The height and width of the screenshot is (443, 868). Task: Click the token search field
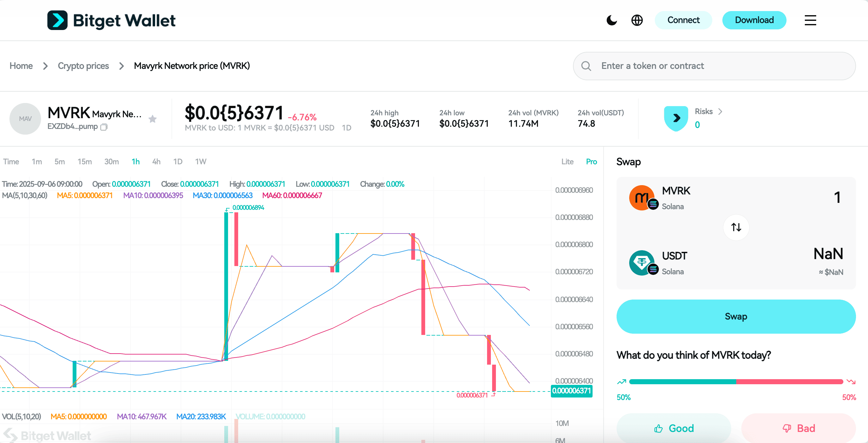point(714,66)
